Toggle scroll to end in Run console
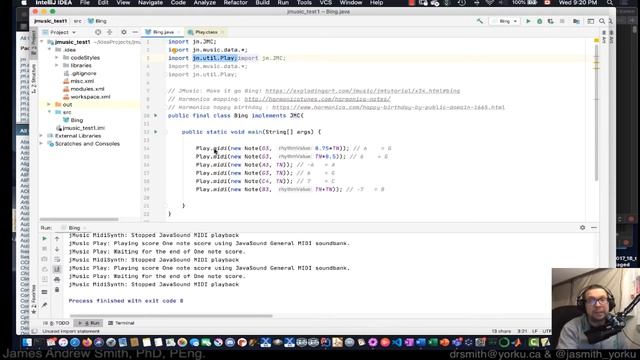640x360 pixels. 57,269
